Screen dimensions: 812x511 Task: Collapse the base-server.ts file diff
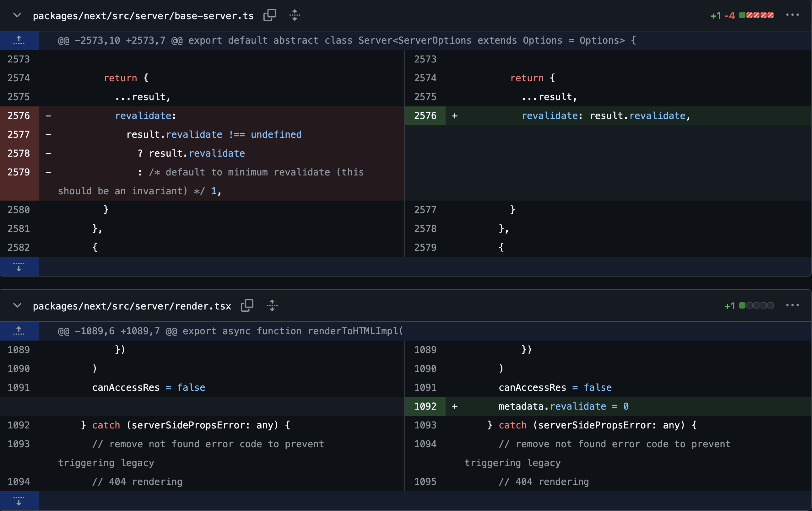[17, 15]
